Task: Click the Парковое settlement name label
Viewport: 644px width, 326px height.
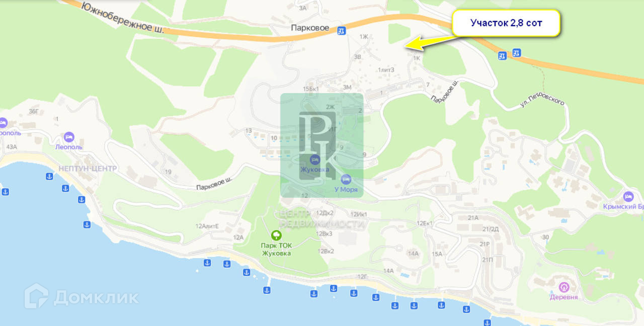Action: coord(310,29)
